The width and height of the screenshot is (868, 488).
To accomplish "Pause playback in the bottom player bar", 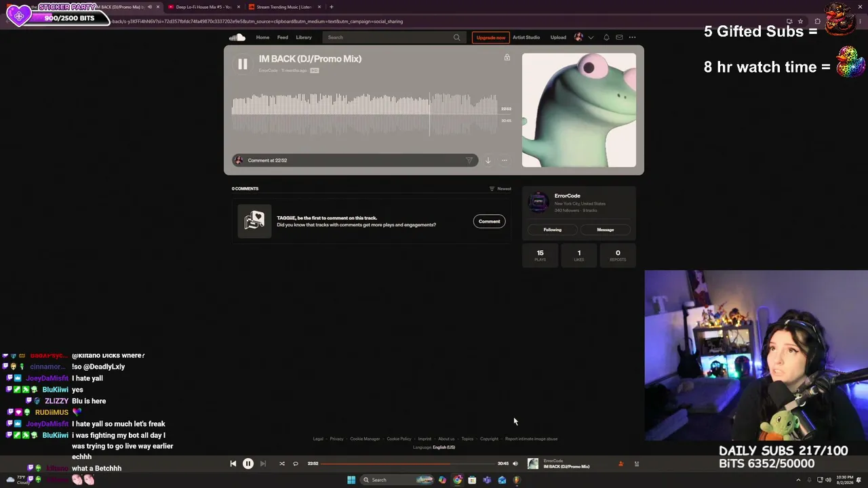I will 248,464.
